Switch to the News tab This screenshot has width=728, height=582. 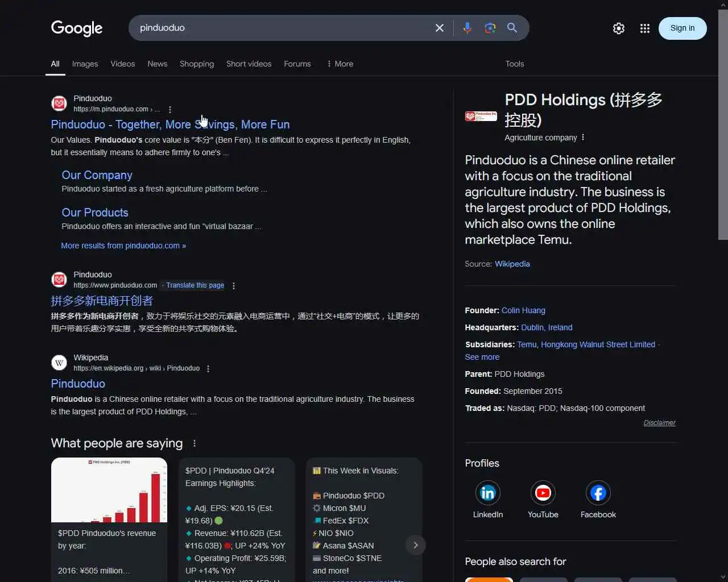158,64
